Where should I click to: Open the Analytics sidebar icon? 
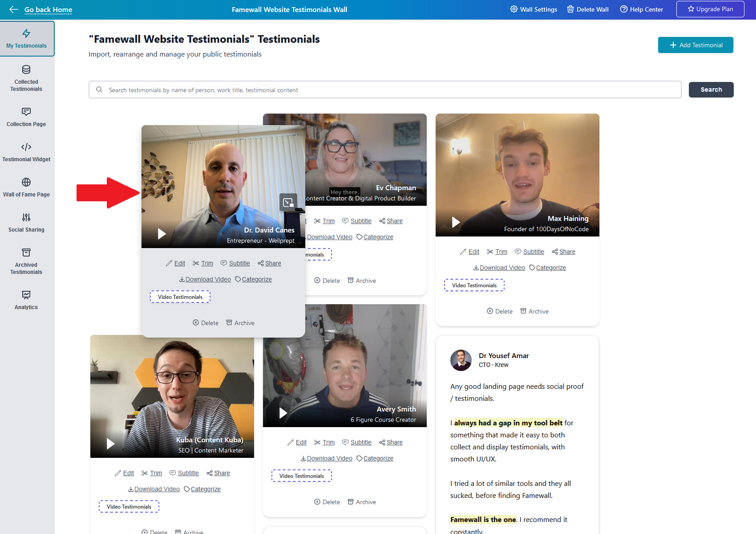coord(26,295)
